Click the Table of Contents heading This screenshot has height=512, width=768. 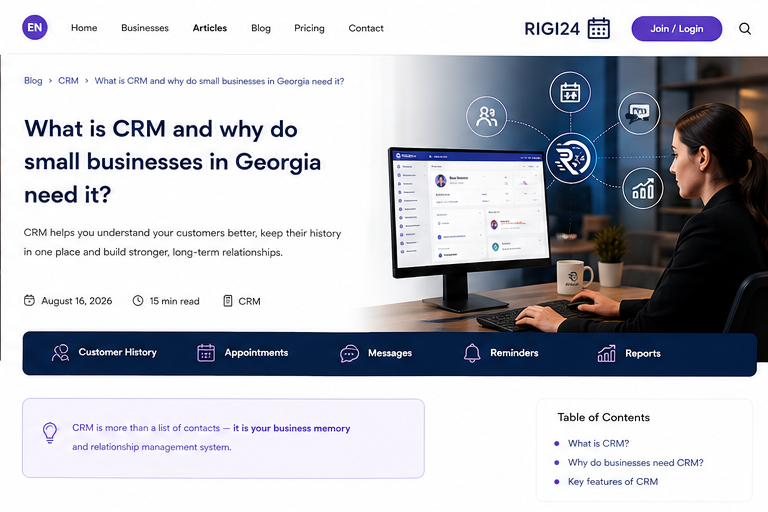pyautogui.click(x=603, y=417)
